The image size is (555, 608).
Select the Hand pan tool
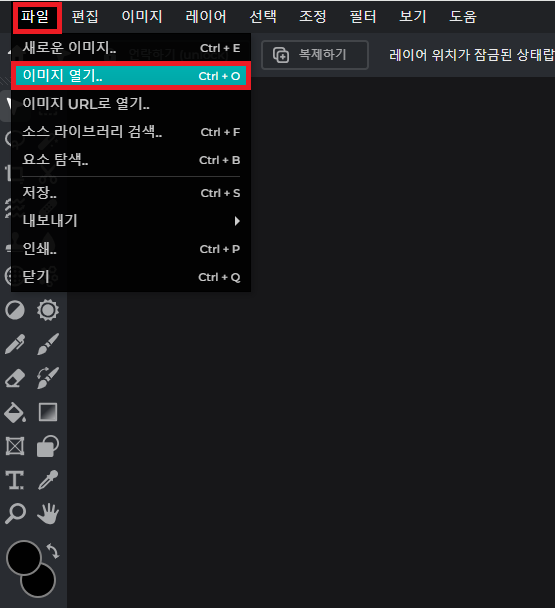click(48, 514)
